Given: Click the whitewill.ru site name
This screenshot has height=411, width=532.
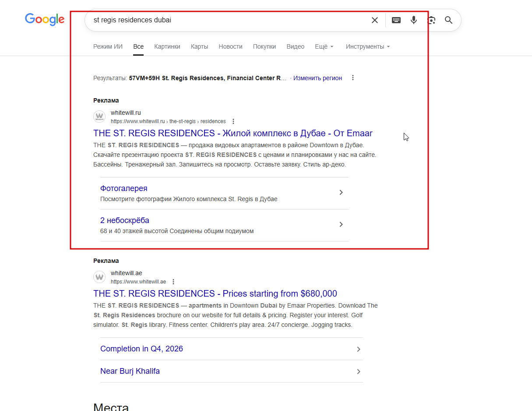Looking at the screenshot, I should point(126,113).
